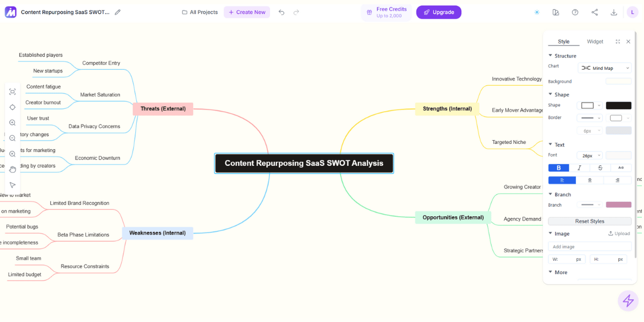Image resolution: width=644 pixels, height=322 pixels.
Task: Click the Add image input field
Action: [x=590, y=246]
